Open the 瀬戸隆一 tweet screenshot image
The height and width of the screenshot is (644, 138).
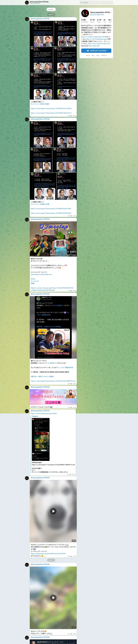tap(53, 327)
